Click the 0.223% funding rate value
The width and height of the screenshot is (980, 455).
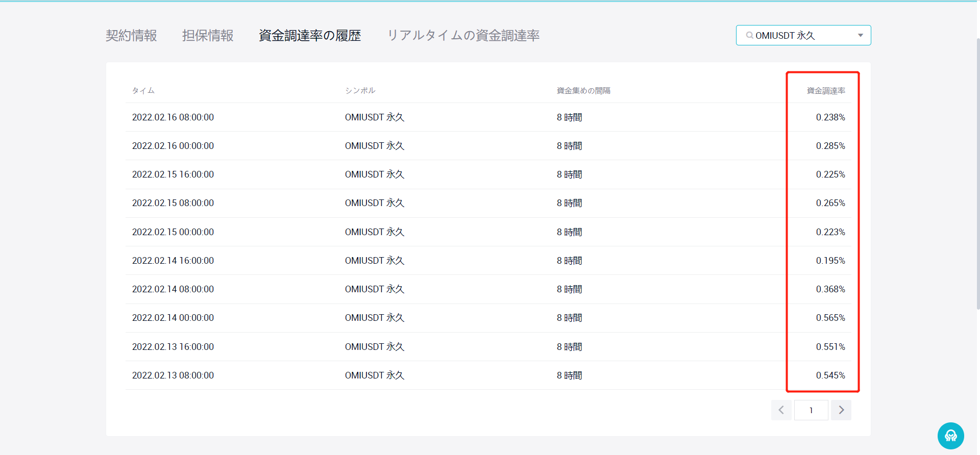click(x=830, y=232)
